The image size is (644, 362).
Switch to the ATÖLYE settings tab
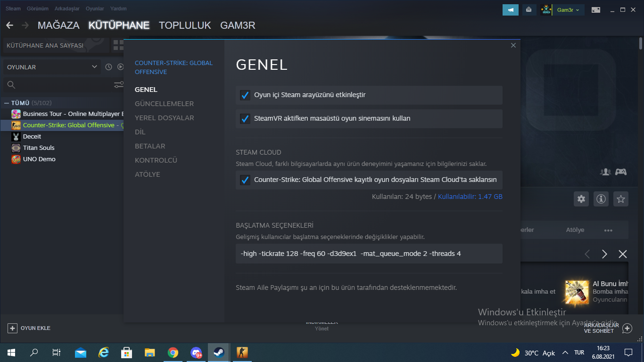(148, 174)
